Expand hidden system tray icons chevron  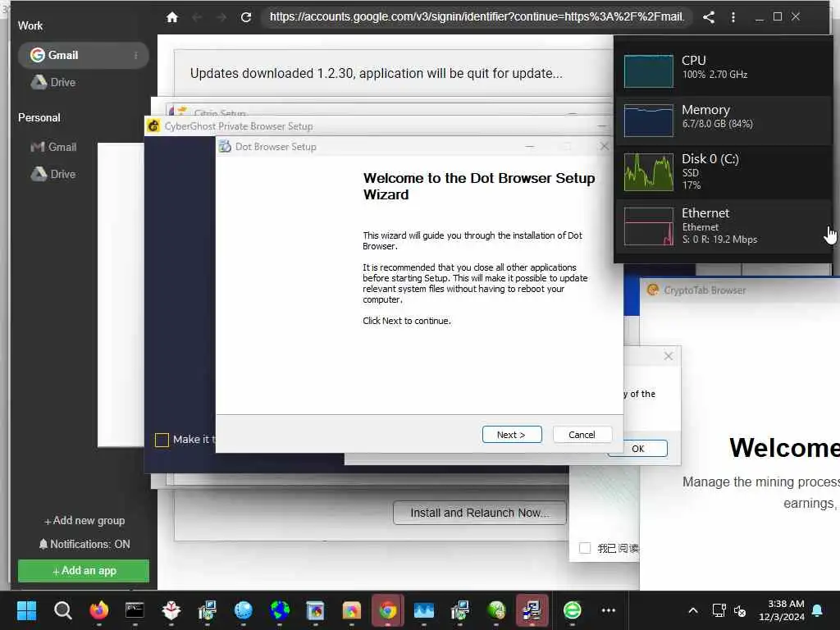[692, 610]
